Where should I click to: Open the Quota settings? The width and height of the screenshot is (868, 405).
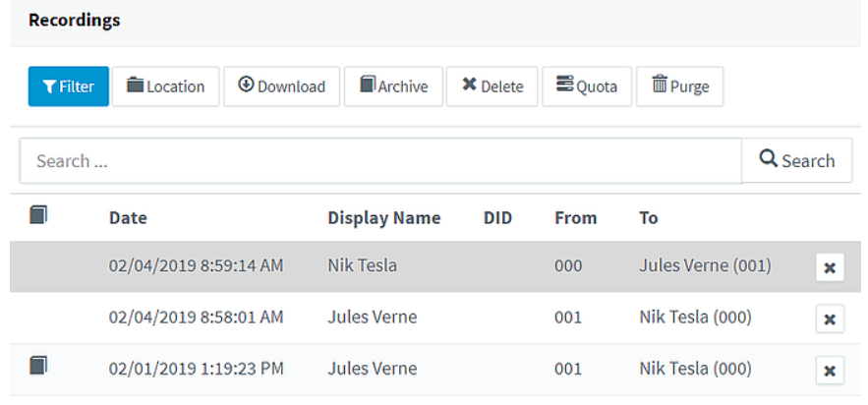pos(586,87)
